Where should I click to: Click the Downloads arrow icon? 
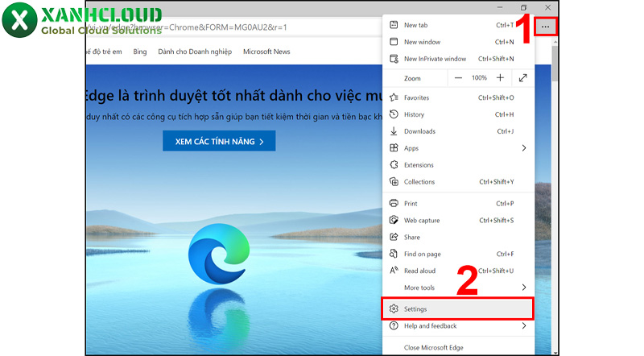coord(394,131)
